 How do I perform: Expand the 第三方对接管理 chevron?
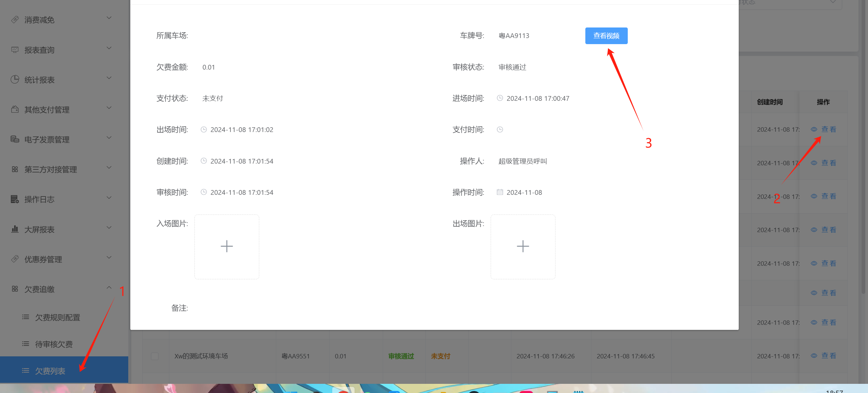pyautogui.click(x=109, y=168)
